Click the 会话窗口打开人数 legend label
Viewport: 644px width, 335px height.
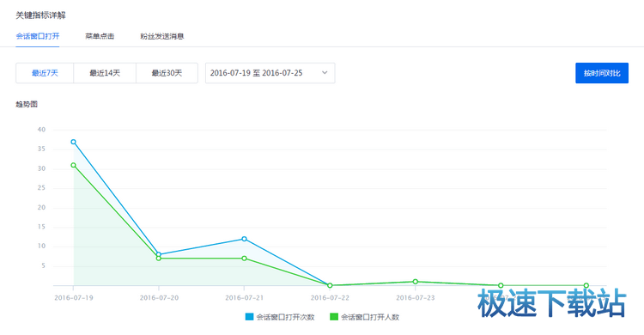click(370, 317)
